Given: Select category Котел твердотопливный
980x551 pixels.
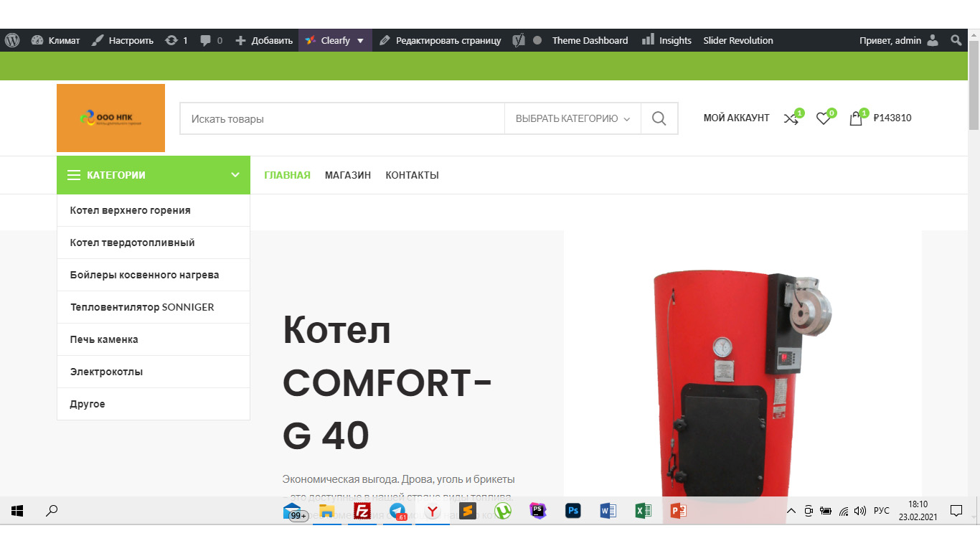Looking at the screenshot, I should tap(154, 242).
